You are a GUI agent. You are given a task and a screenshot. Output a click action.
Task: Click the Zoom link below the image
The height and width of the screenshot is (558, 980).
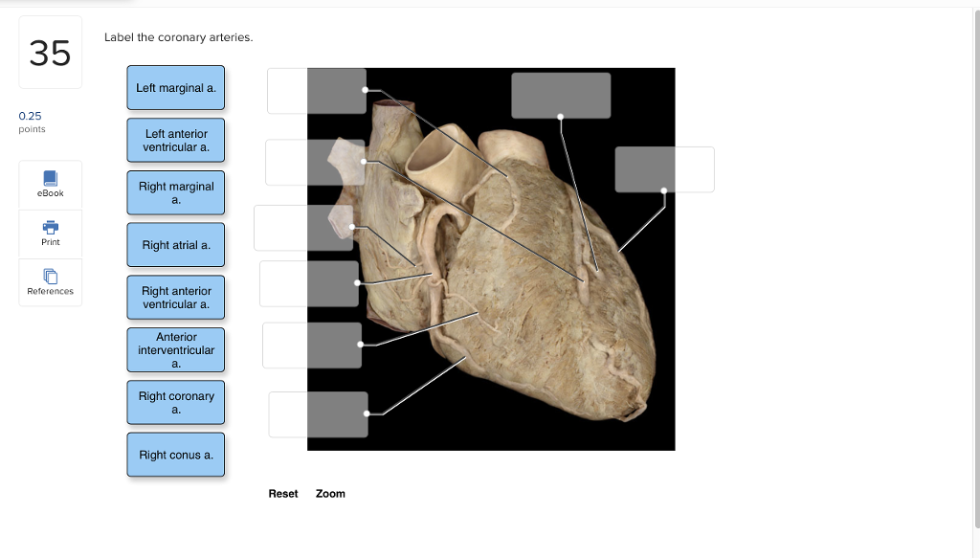coord(330,493)
